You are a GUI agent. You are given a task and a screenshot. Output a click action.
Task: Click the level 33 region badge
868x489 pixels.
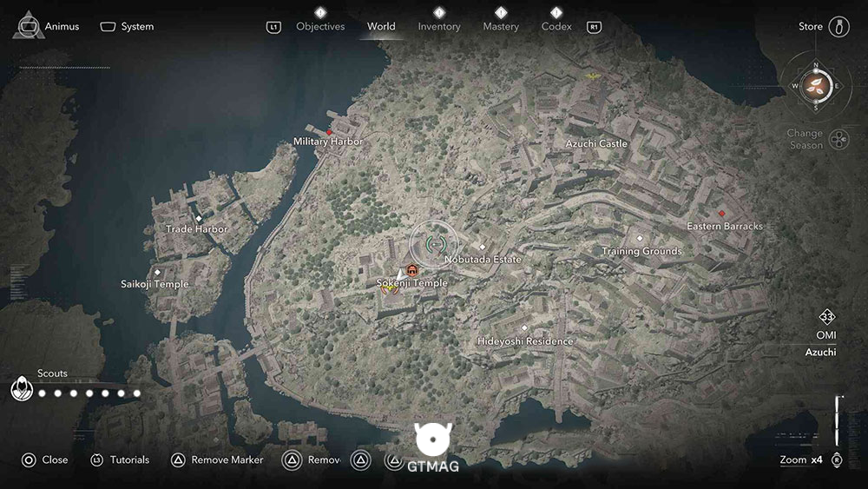click(x=826, y=317)
